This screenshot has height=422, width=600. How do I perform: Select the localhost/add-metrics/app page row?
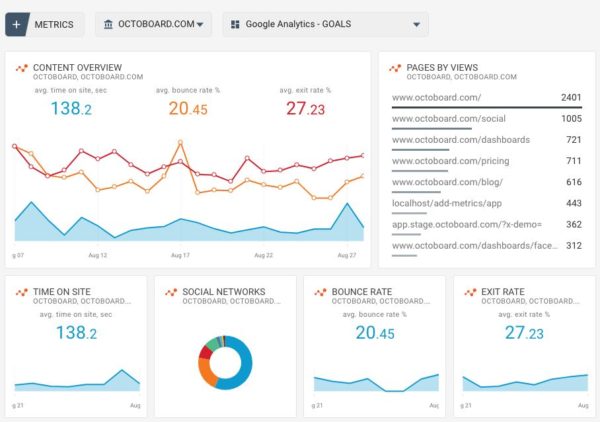tap(487, 204)
